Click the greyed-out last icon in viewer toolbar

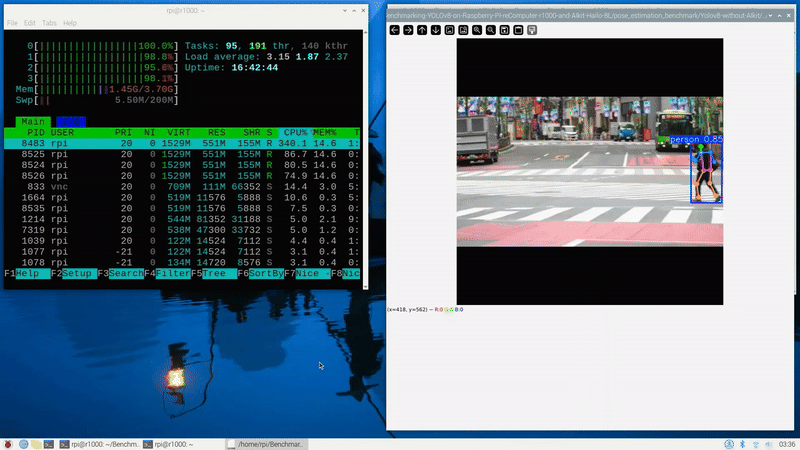pyautogui.click(x=532, y=30)
